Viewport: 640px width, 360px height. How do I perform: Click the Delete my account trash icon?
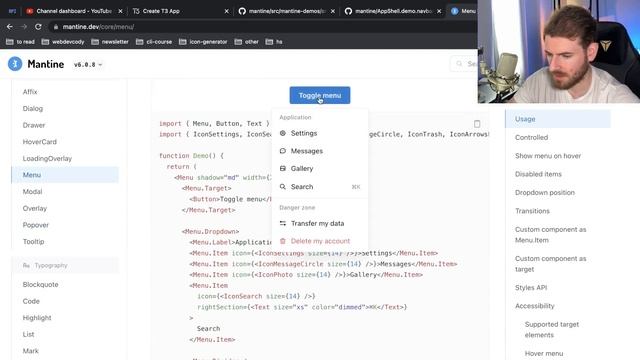(x=282, y=241)
